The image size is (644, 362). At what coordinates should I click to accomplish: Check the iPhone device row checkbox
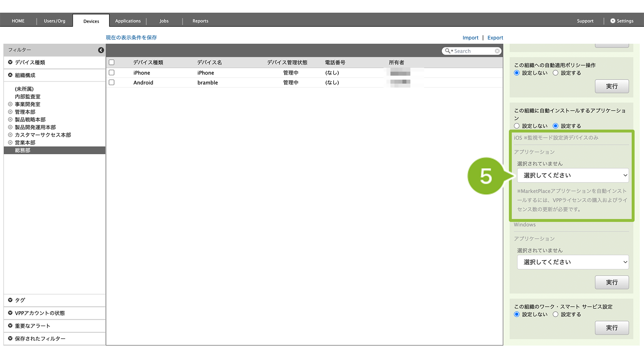point(112,73)
